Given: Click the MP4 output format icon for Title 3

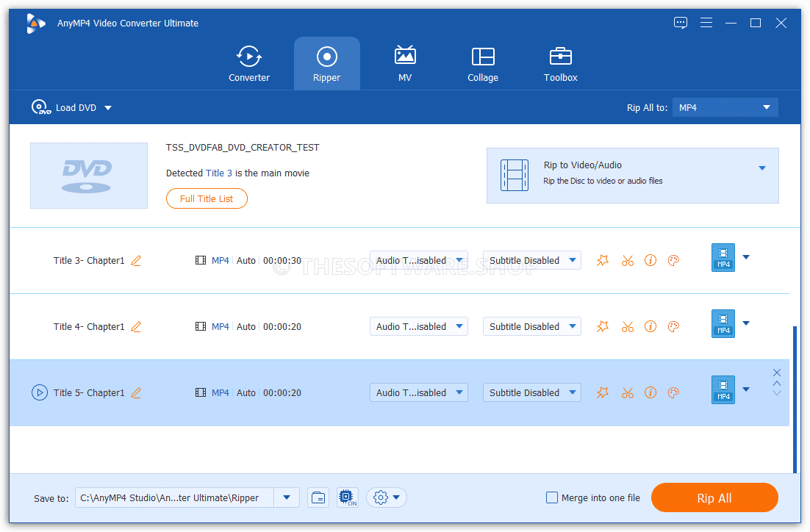Looking at the screenshot, I should (x=723, y=257).
